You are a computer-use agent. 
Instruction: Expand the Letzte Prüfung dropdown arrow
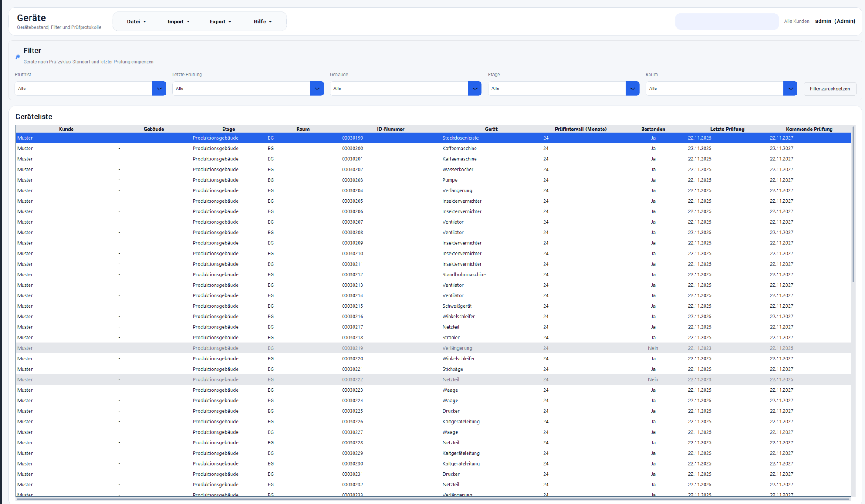point(317,89)
